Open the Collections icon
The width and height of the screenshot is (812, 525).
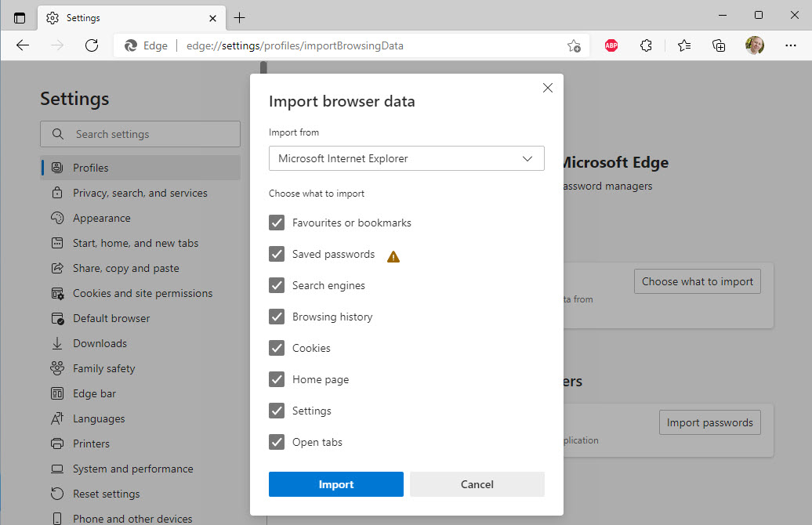pos(719,45)
